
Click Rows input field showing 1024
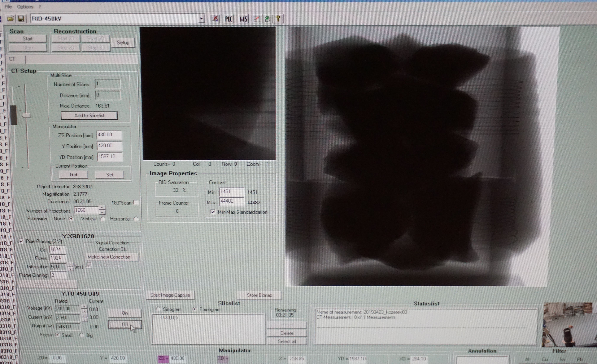(x=58, y=258)
